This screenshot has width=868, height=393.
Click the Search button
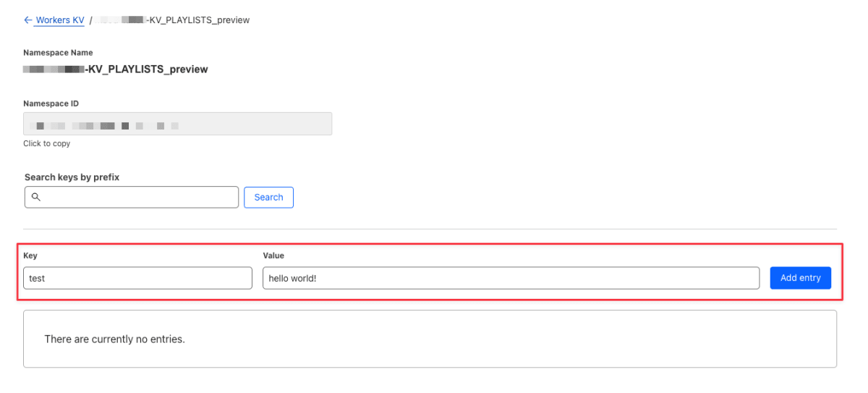[268, 197]
